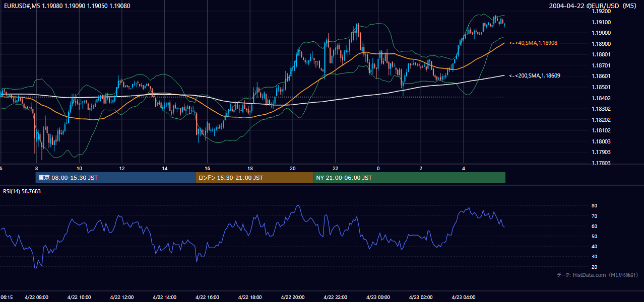Click the bottom time label 4/22 20:00

click(x=293, y=297)
